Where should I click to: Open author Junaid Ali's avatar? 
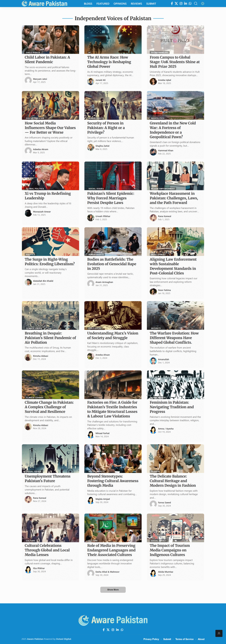[x=91, y=82]
